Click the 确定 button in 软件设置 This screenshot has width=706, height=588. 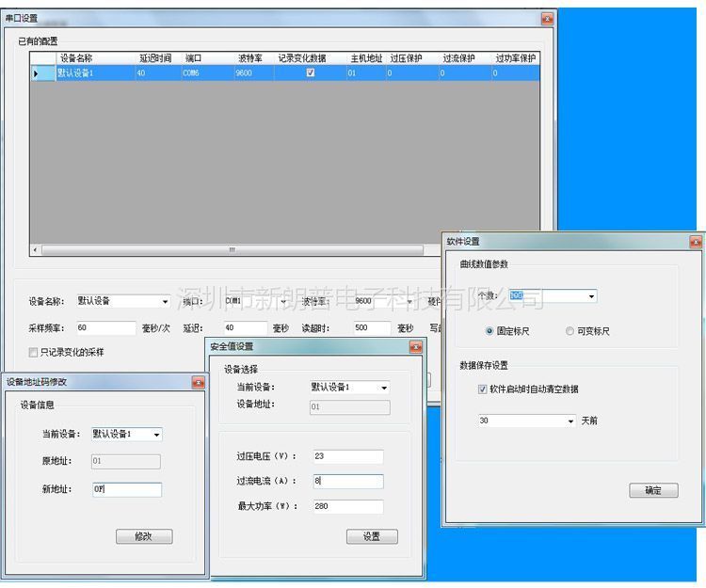pyautogui.click(x=653, y=490)
